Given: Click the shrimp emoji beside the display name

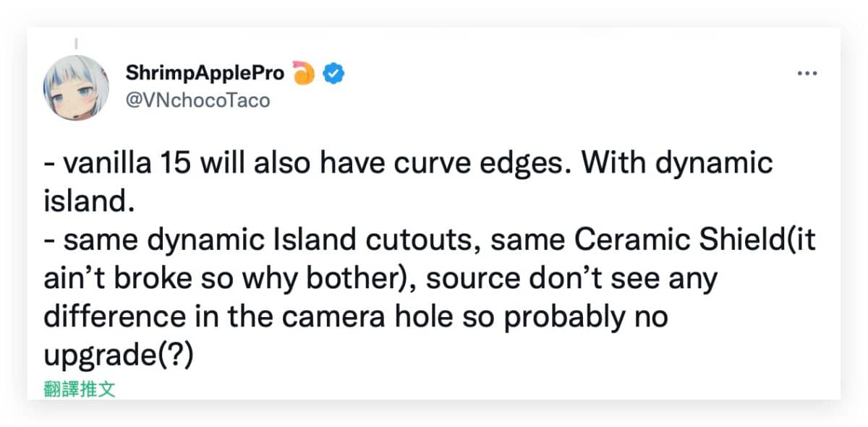Looking at the screenshot, I should [305, 72].
